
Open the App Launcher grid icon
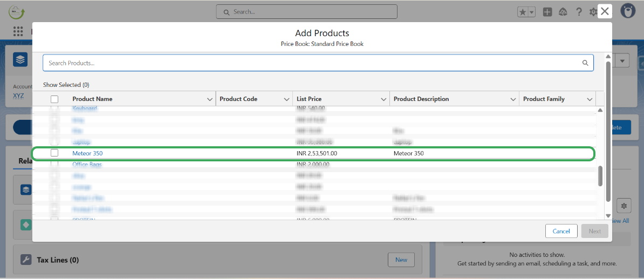[x=18, y=31]
